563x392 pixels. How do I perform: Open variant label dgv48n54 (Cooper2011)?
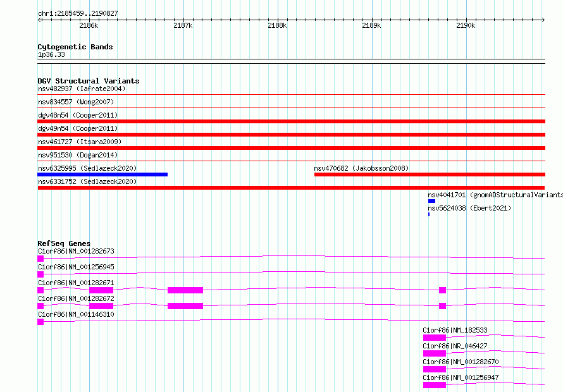[x=78, y=115]
